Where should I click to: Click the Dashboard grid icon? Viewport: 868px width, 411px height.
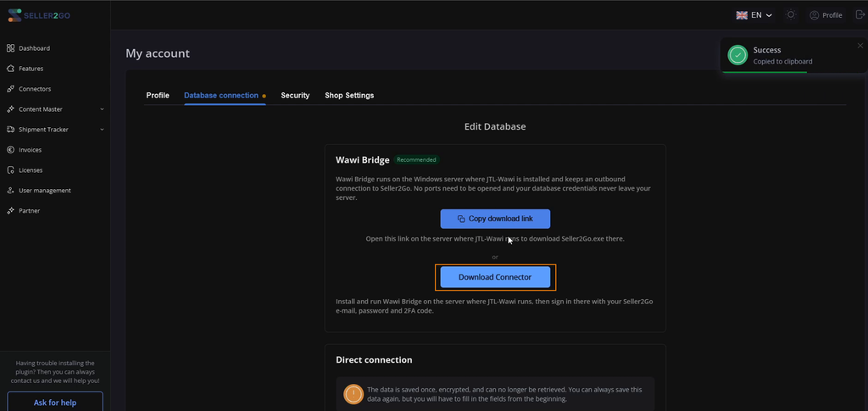point(10,48)
